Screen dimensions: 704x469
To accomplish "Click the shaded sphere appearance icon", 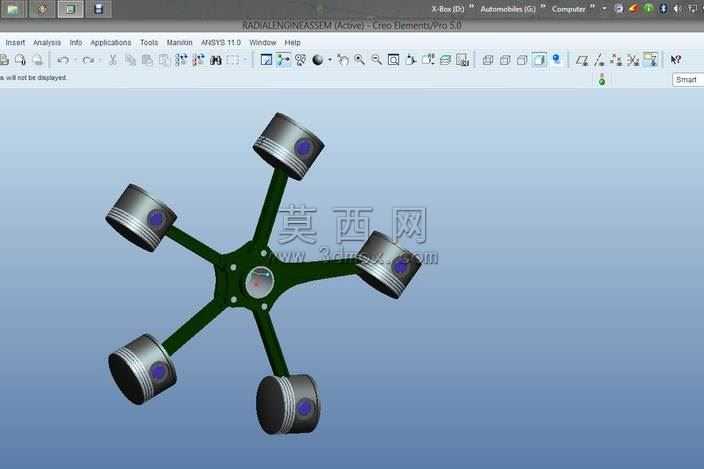I will [317, 60].
